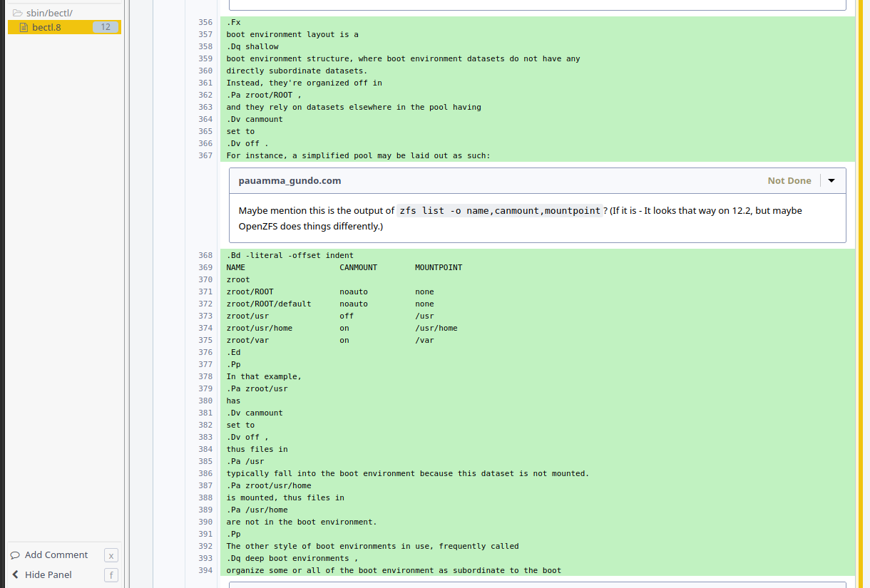The height and width of the screenshot is (588, 870).
Task: Select bectl.8 in the file tree
Action: tap(46, 27)
